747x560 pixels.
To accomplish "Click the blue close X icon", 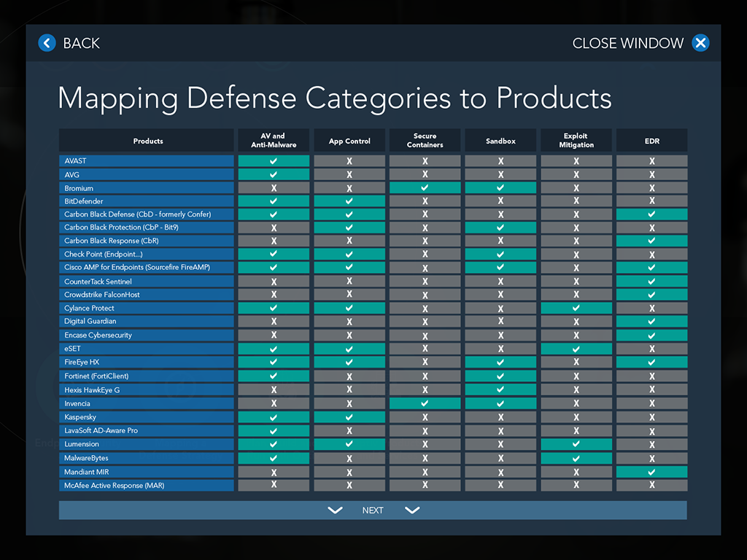I will 700,43.
